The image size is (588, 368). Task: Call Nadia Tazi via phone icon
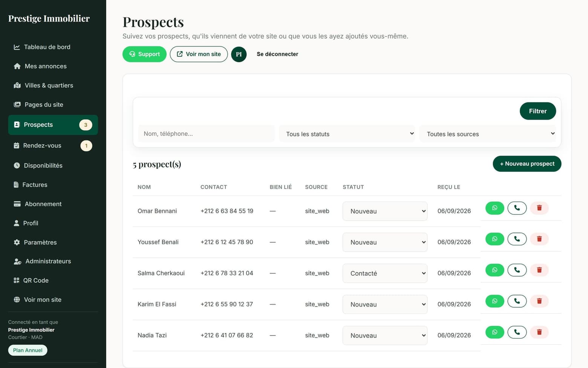(517, 332)
